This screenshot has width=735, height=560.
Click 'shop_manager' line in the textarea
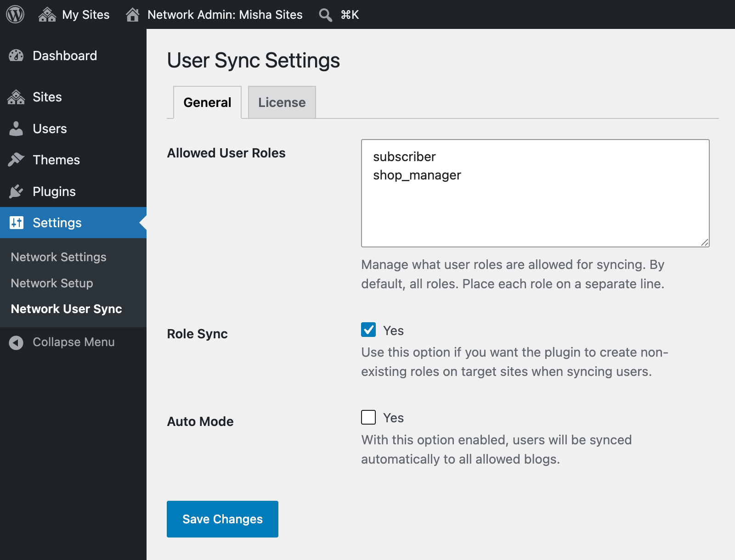click(417, 175)
